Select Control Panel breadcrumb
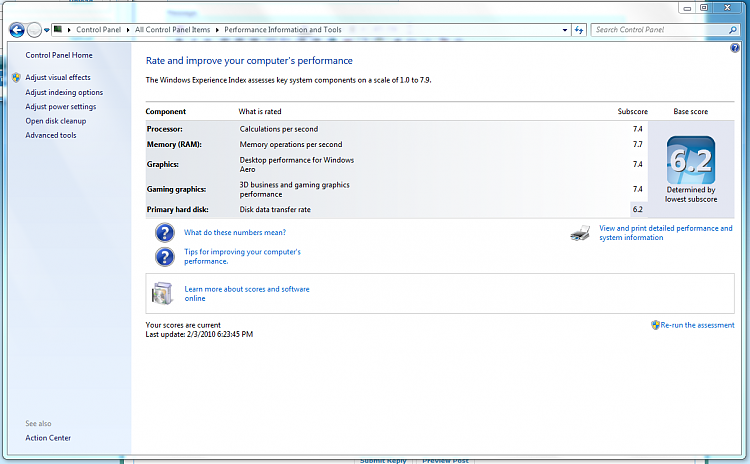 click(x=99, y=30)
